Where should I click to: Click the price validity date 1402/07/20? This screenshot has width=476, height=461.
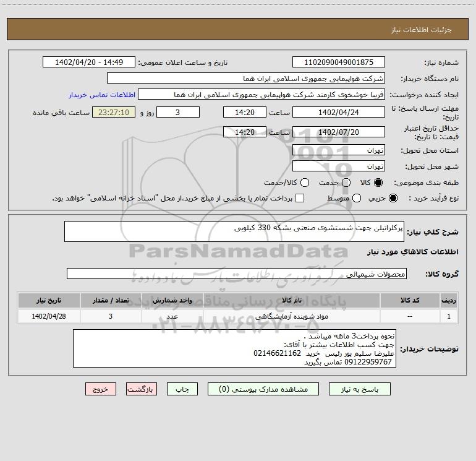coord(339,132)
